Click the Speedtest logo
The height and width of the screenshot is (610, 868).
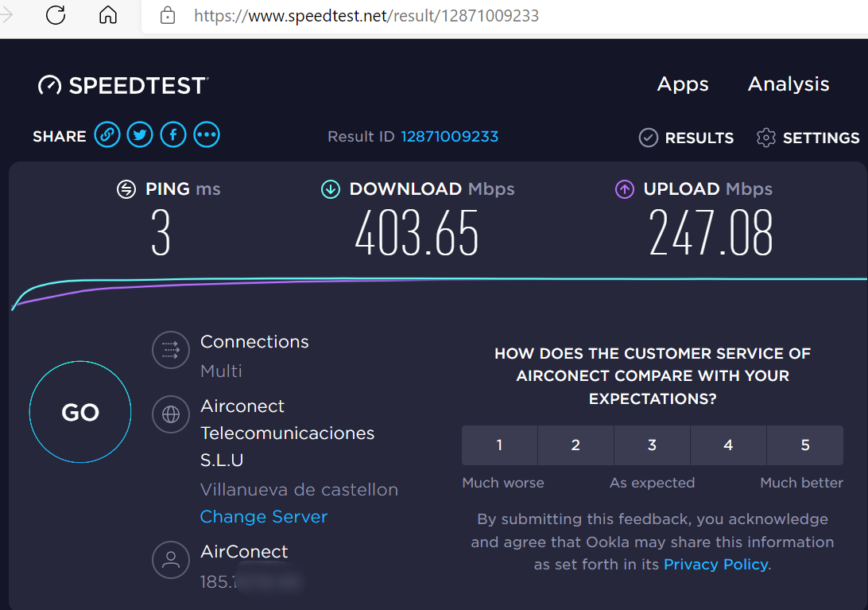point(123,85)
